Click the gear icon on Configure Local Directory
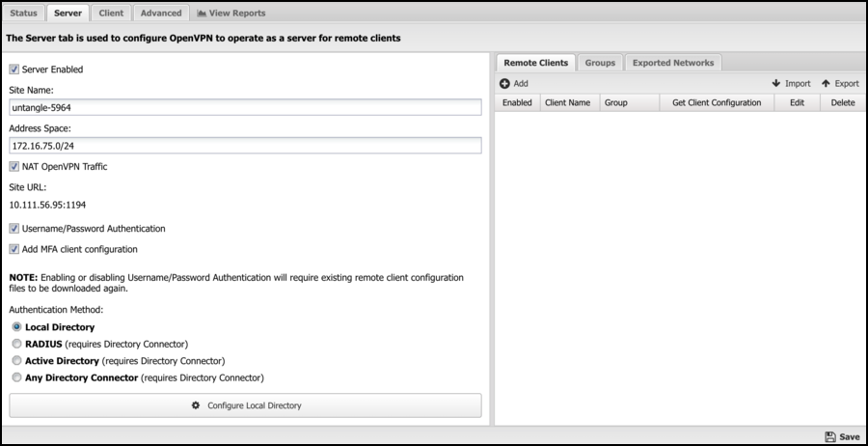The image size is (868, 446). 196,405
